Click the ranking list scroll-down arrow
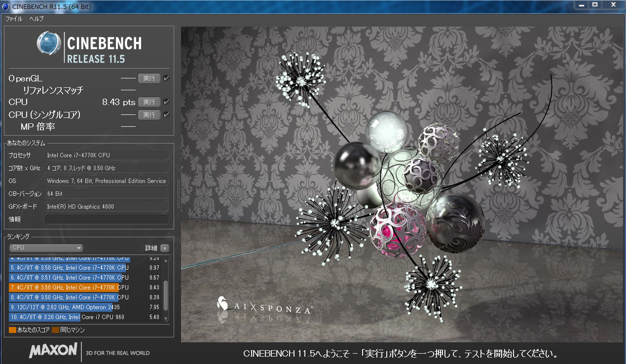 click(x=166, y=318)
